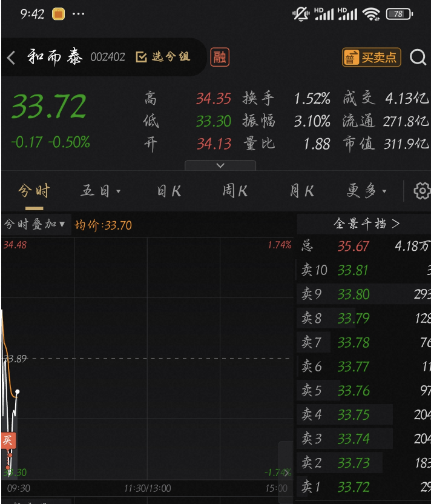The image size is (431, 504).
Task: Switch to the 周K tab
Action: [235, 191]
